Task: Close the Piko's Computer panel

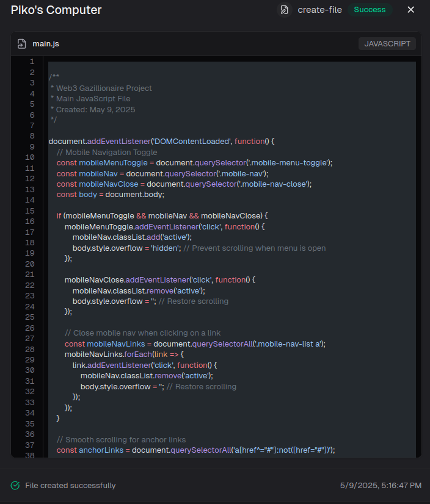Action: pyautogui.click(x=410, y=10)
